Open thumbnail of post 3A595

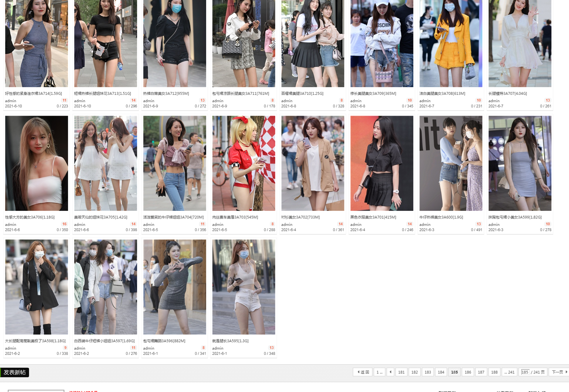pyautogui.click(x=244, y=287)
